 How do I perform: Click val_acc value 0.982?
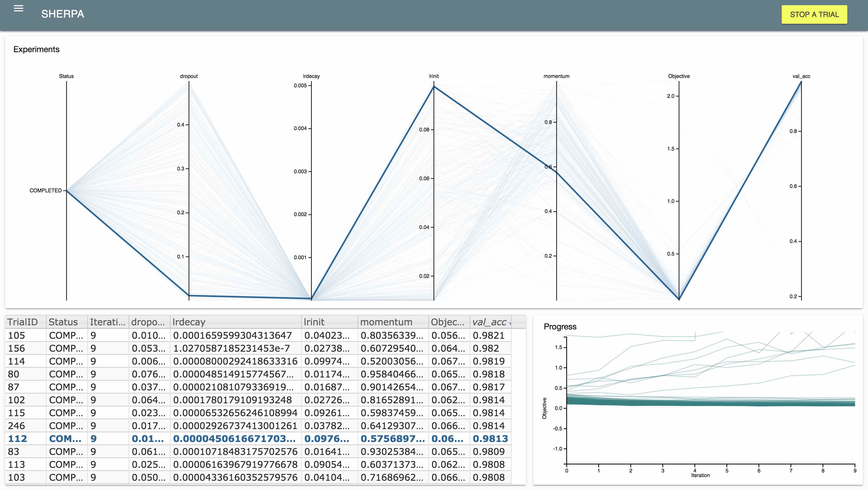point(486,348)
